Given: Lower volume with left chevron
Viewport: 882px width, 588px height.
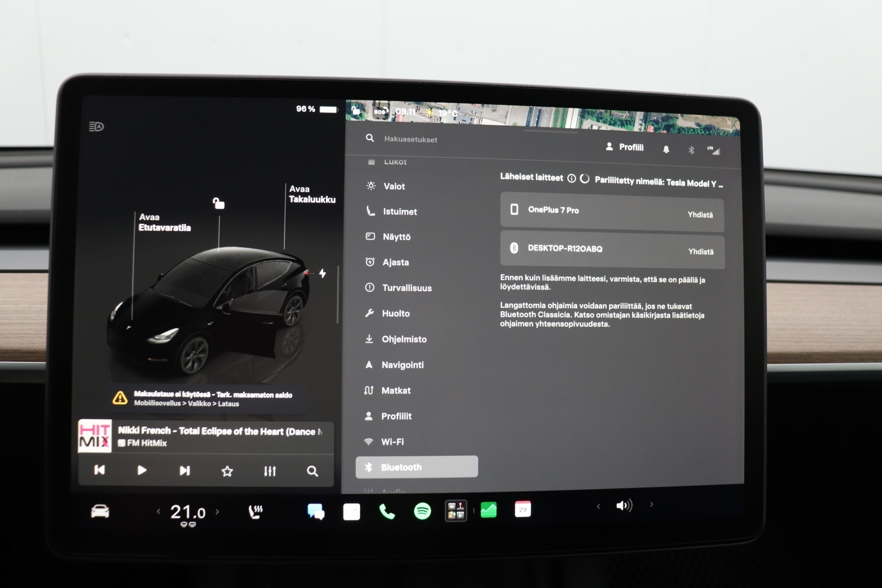Looking at the screenshot, I should pos(598,506).
